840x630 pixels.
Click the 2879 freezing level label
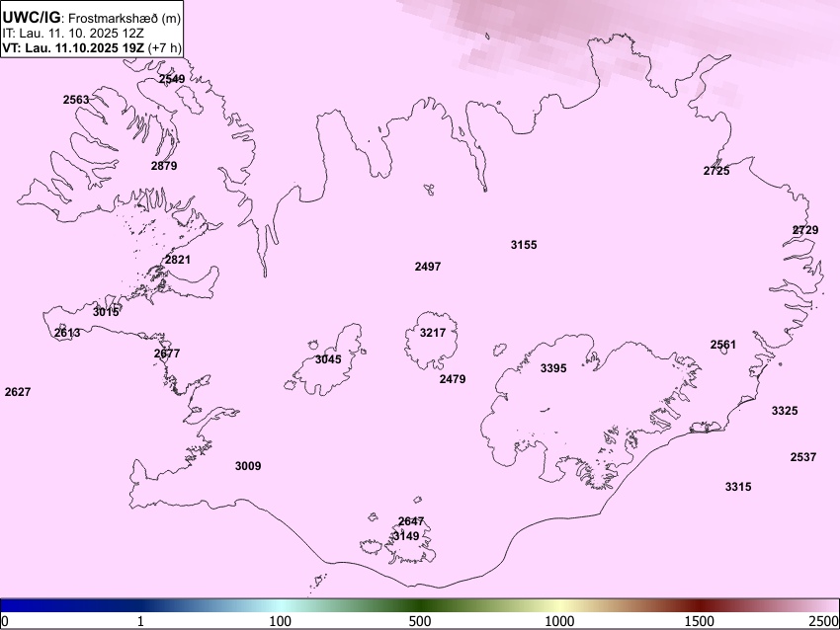pyautogui.click(x=164, y=166)
